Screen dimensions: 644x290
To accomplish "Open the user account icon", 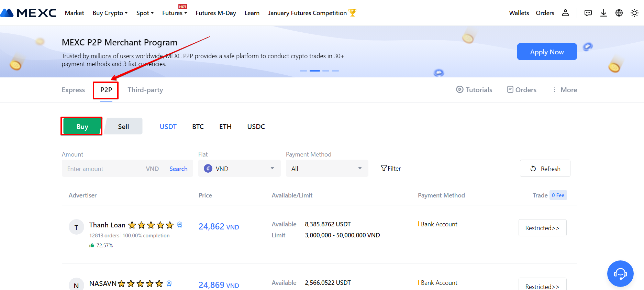I will tap(565, 13).
